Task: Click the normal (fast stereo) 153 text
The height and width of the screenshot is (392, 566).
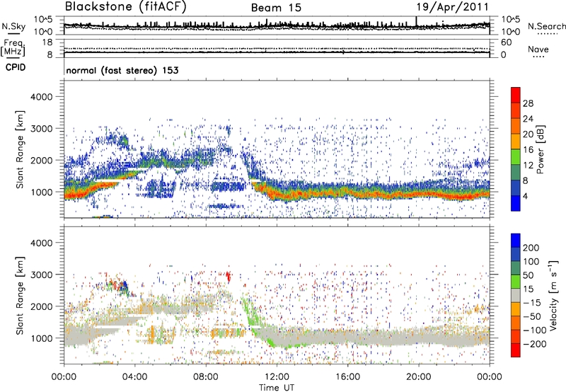Action: tap(122, 70)
